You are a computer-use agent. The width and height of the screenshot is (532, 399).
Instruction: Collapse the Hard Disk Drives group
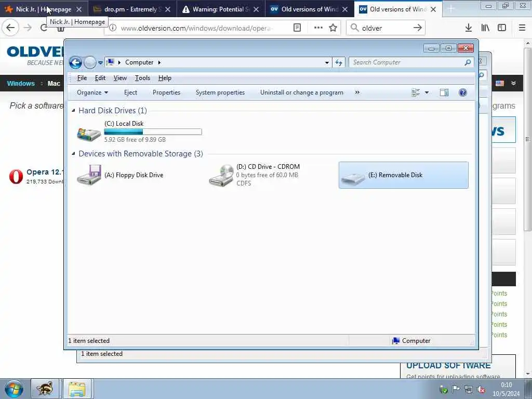73,111
